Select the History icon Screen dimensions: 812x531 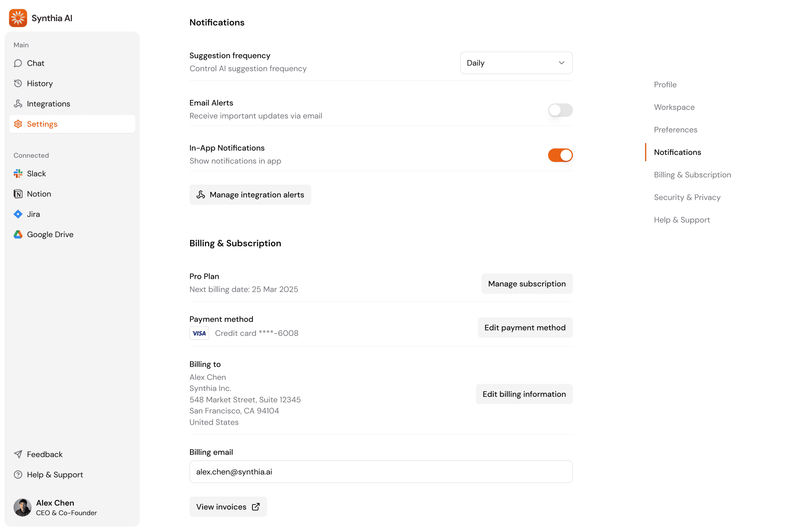(x=18, y=83)
